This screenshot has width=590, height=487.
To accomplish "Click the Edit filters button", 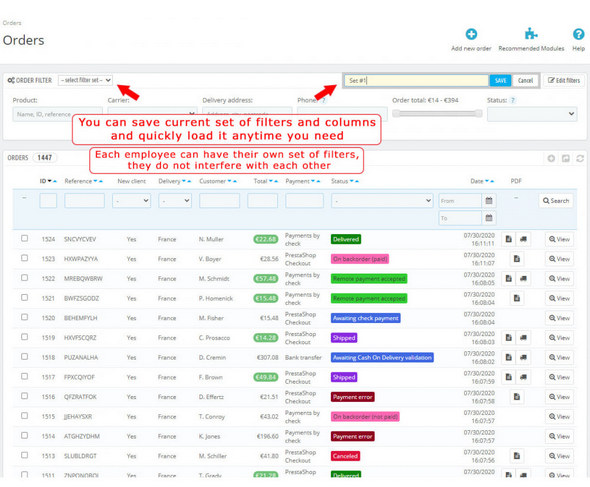I will [564, 81].
